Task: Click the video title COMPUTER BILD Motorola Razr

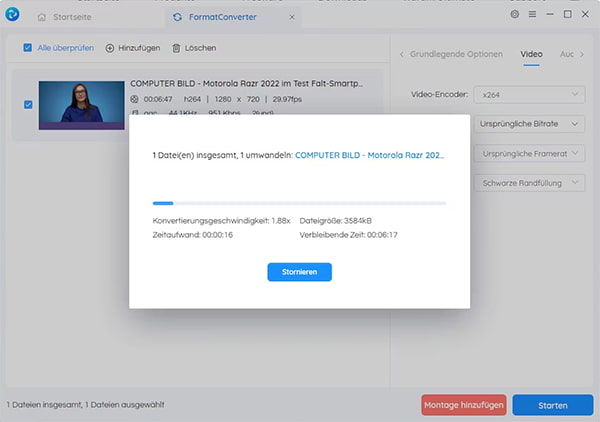Action: [x=246, y=83]
